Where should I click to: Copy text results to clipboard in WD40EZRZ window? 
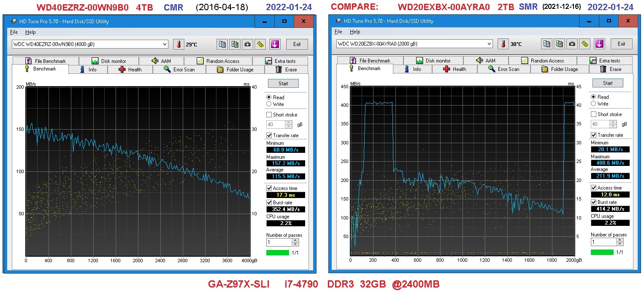tap(222, 44)
